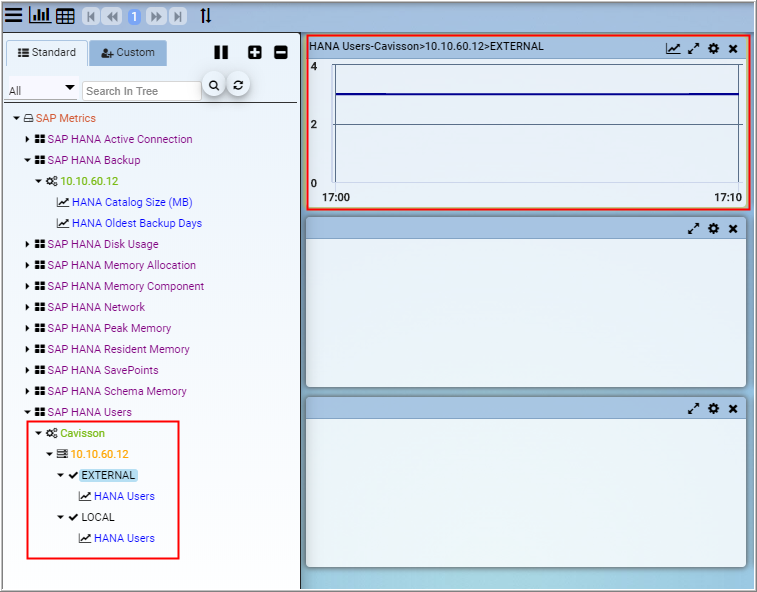This screenshot has width=757, height=592.
Task: Expand SAP HANA Active Connection group
Action: tap(28, 139)
